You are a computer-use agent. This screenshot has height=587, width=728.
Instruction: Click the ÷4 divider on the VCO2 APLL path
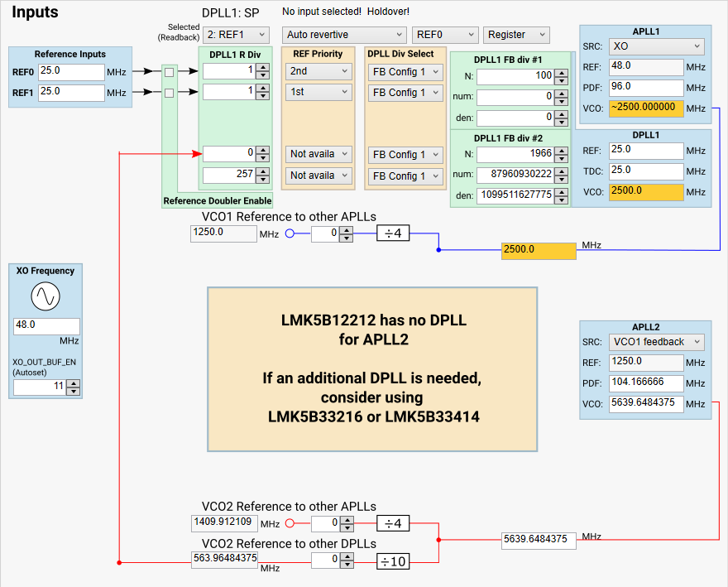click(392, 523)
